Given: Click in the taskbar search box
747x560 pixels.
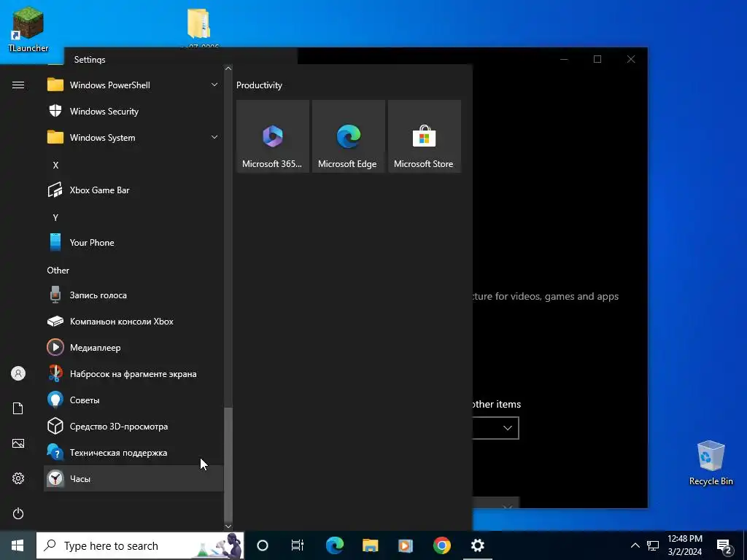Looking at the screenshot, I should click(140, 545).
